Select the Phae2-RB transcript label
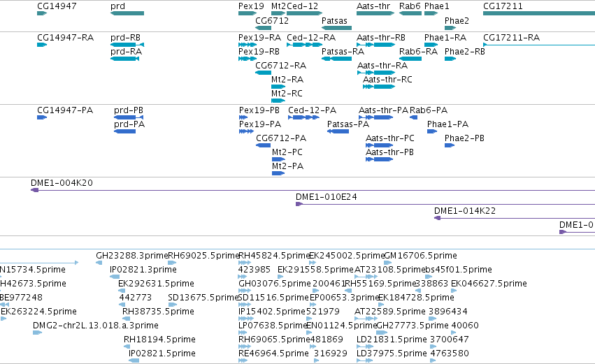 point(465,51)
